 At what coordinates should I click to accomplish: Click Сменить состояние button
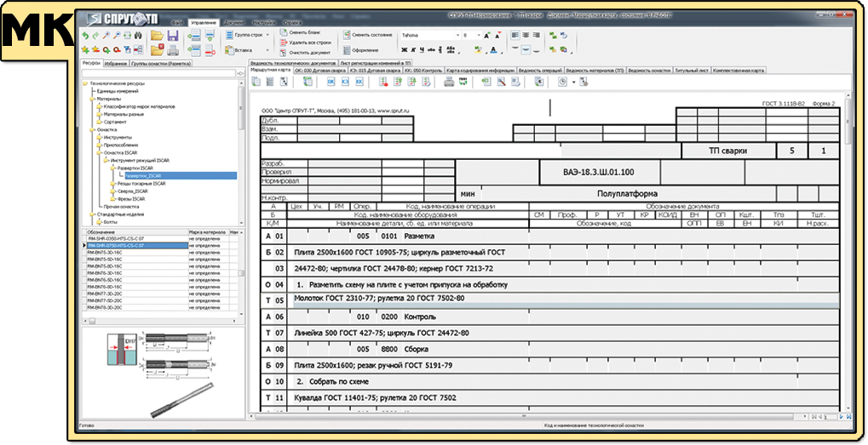pos(370,35)
